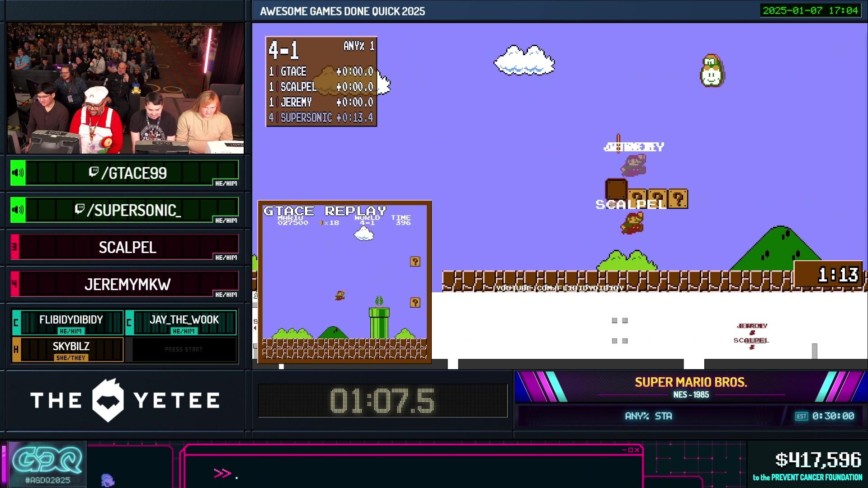Screen dimensions: 868x488
Task: Click the AWESOME GAMES DONE QUICK 2025 heading
Action: 342,11
